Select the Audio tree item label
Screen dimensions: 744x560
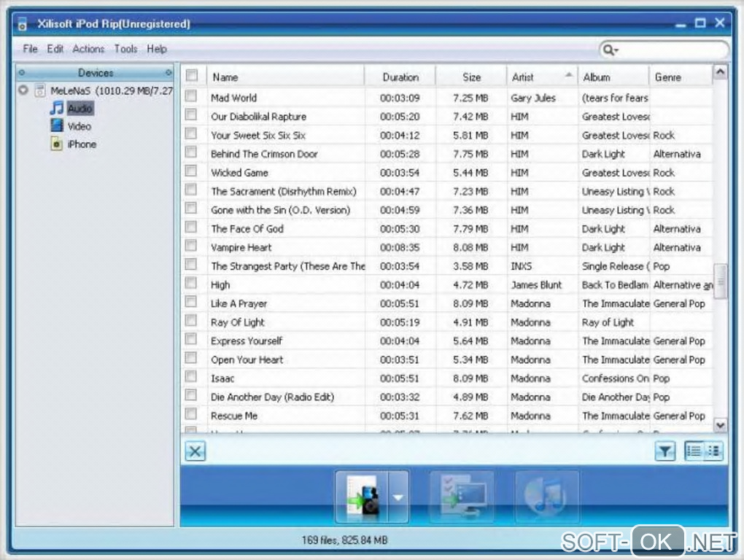80,108
